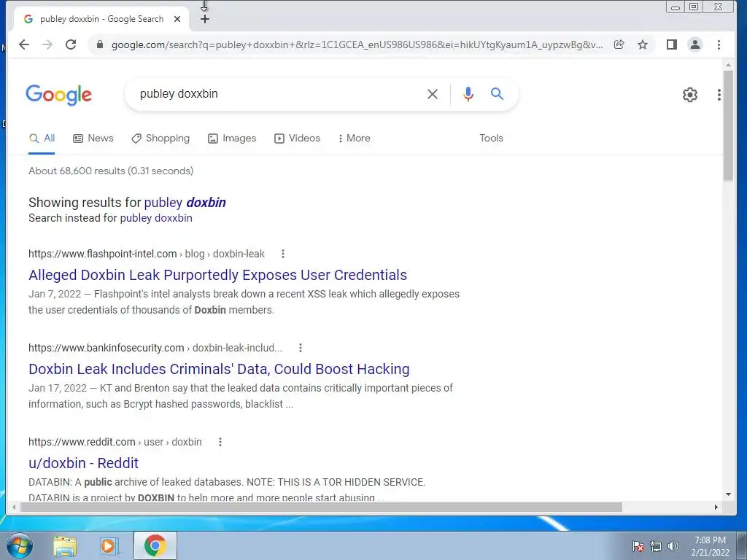This screenshot has width=747, height=560.
Task: Click the bankinfosecurity.com URL breadcrumb
Action: [155, 348]
